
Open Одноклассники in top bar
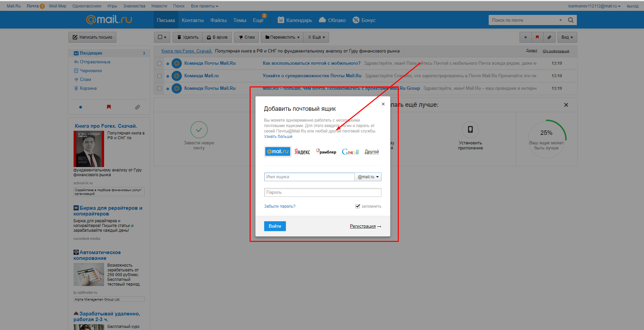coord(87,6)
